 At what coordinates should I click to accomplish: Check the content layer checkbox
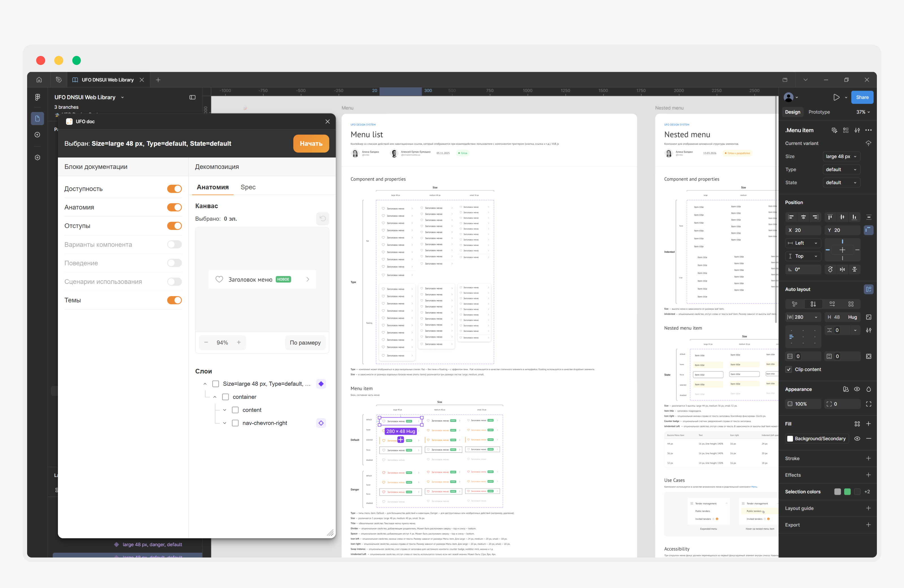235,410
